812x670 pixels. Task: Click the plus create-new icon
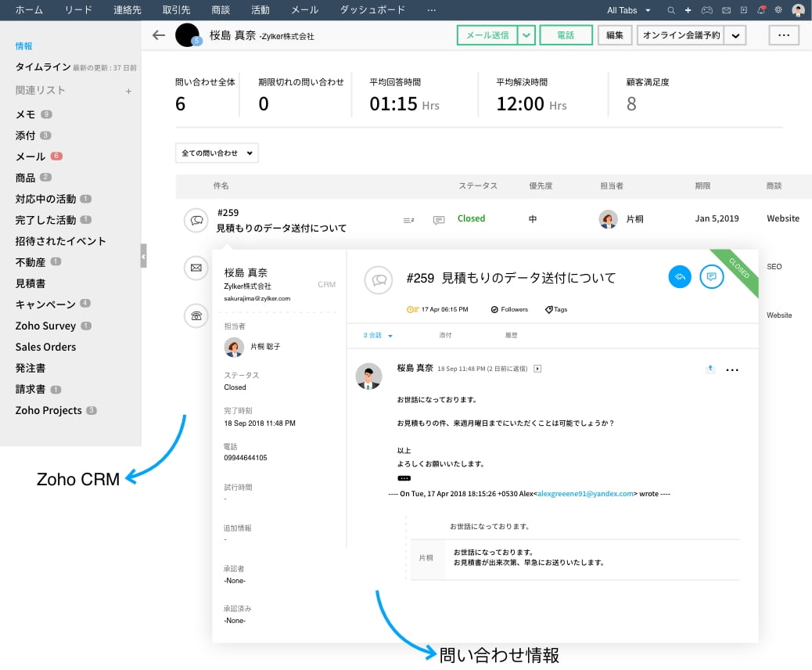pyautogui.click(x=688, y=10)
